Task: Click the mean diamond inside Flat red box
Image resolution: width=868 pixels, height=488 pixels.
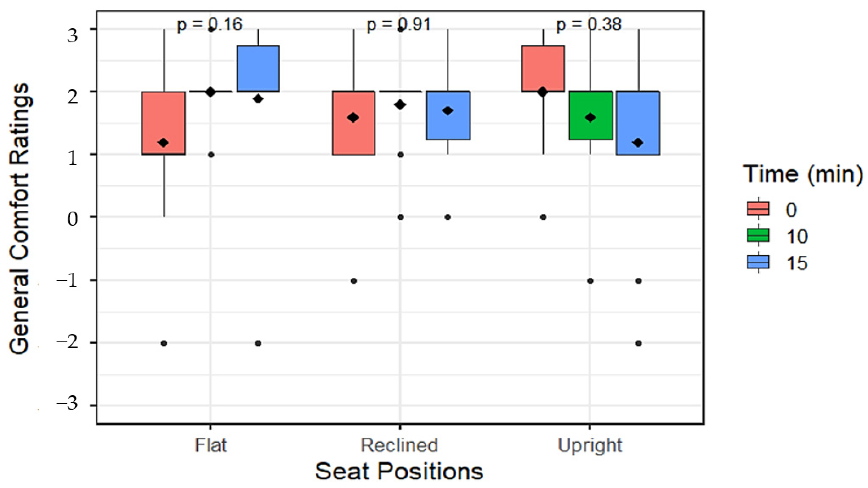Action: [164, 143]
